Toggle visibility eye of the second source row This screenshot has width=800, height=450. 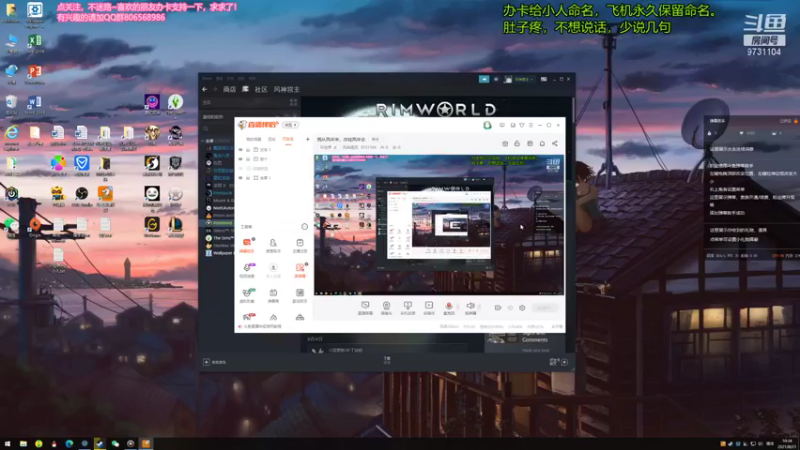click(x=241, y=159)
